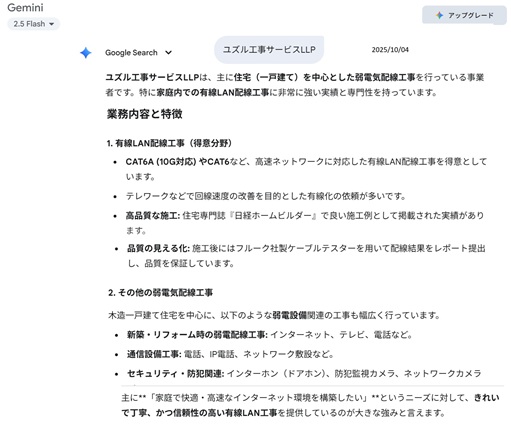The image size is (511, 430).
Task: Click the Gemini blue sparkle icon
Action: [x=86, y=53]
